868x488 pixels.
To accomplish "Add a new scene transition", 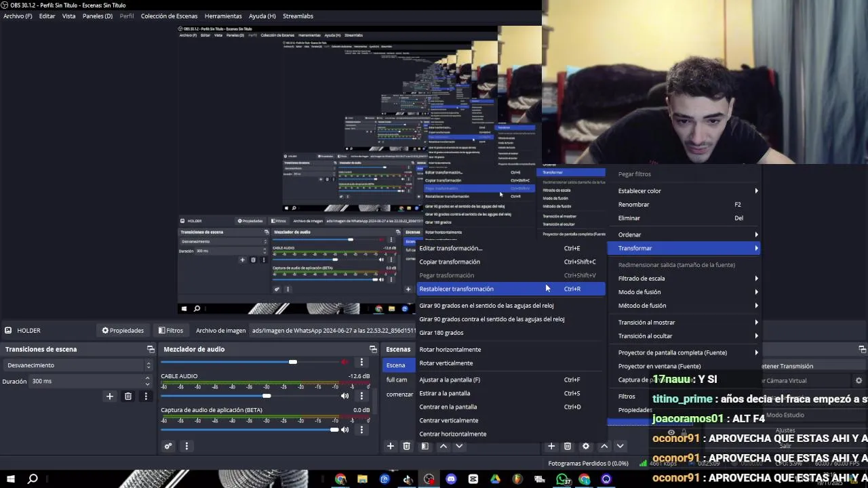I will (109, 396).
